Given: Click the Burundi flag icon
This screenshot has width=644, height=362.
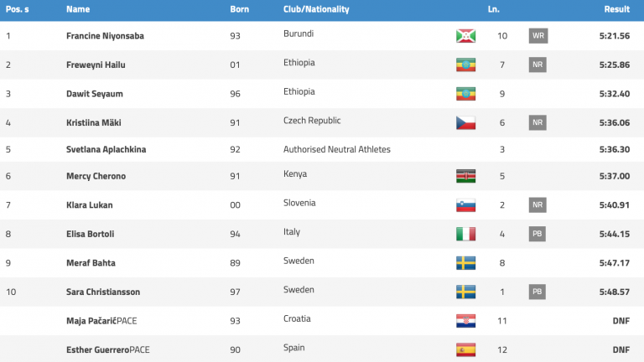Looking at the screenshot, I should (x=465, y=36).
